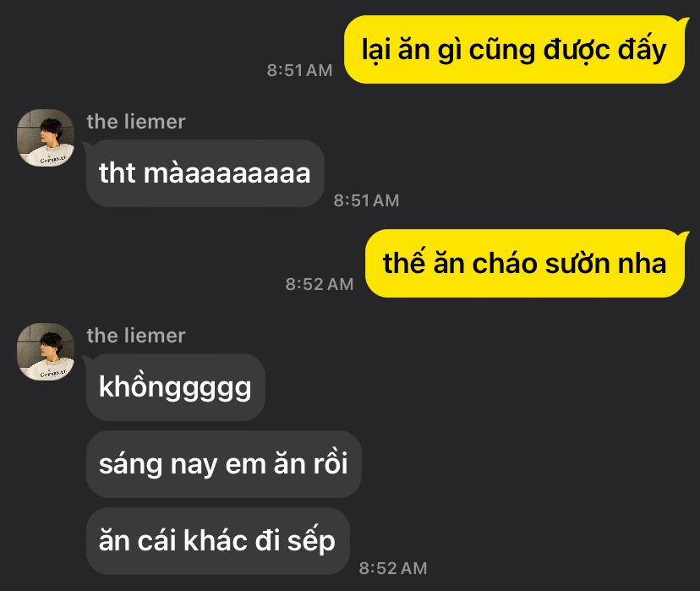Click the 8:52 AM timestamp beside 'cháo sườn' message

coord(320,284)
